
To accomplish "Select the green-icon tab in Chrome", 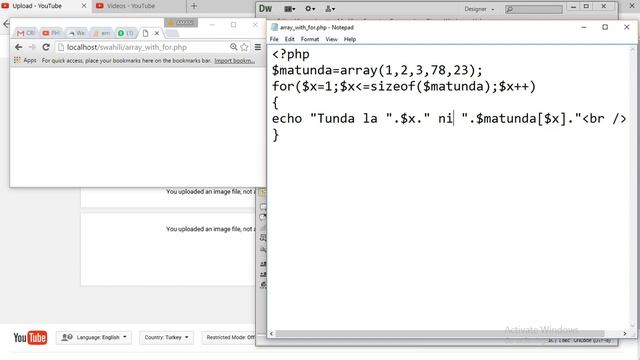I will [125, 33].
